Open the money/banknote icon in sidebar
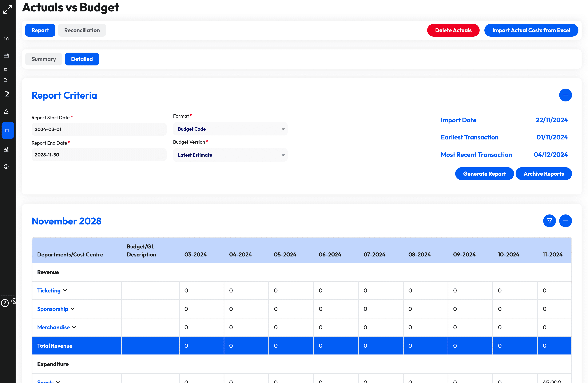Image resolution: width=588 pixels, height=383 pixels. (x=5, y=69)
